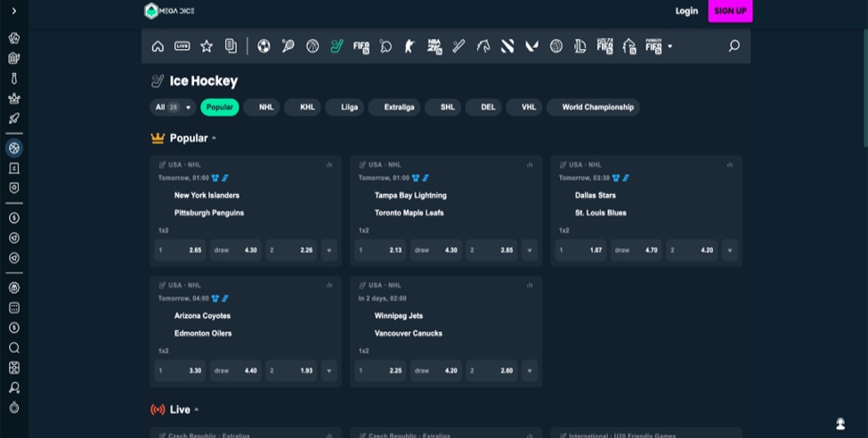Click the home icon in sports bar
Viewport: 868px width, 438px height.
click(x=158, y=46)
